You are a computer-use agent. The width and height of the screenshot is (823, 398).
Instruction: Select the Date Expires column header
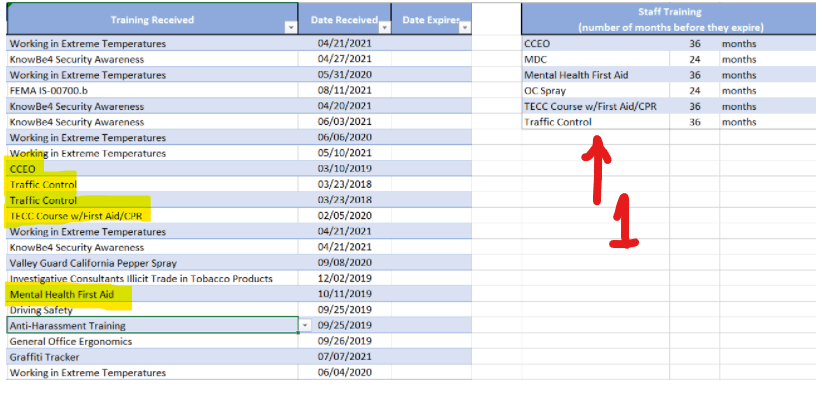coord(431,19)
